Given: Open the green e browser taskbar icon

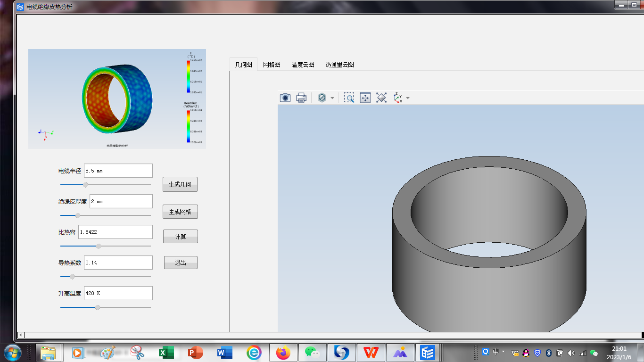Looking at the screenshot, I should tap(254, 353).
